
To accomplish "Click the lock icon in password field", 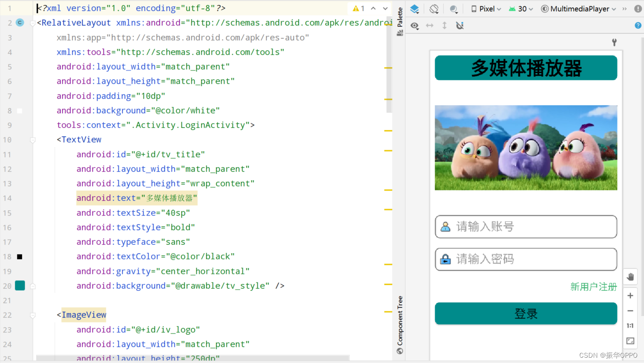I will click(x=445, y=259).
